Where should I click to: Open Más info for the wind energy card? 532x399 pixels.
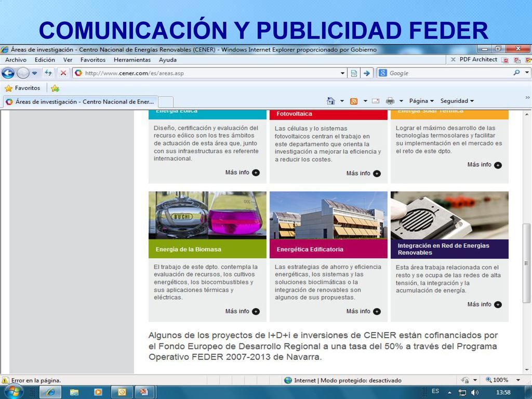pos(242,172)
